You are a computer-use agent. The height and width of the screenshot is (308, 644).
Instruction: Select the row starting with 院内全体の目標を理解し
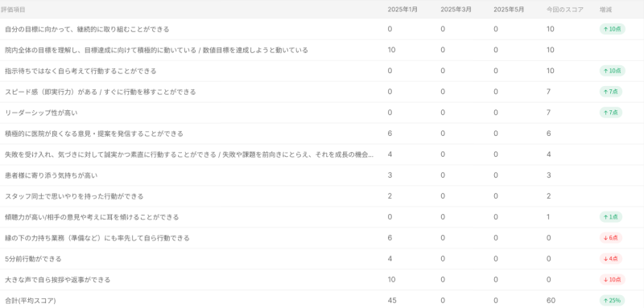click(322, 50)
